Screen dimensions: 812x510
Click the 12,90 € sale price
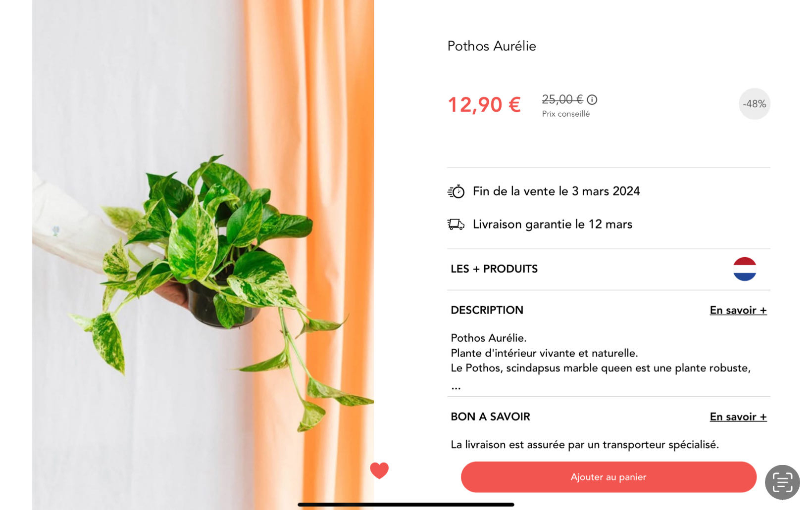tap(484, 104)
